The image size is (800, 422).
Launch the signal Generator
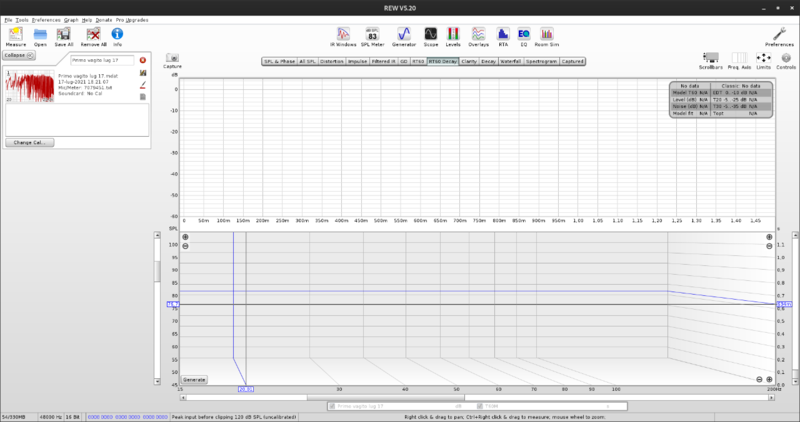(x=404, y=35)
